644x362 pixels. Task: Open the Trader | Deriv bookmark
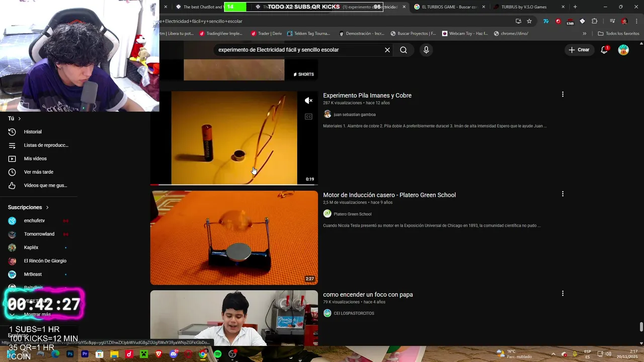pyautogui.click(x=266, y=34)
